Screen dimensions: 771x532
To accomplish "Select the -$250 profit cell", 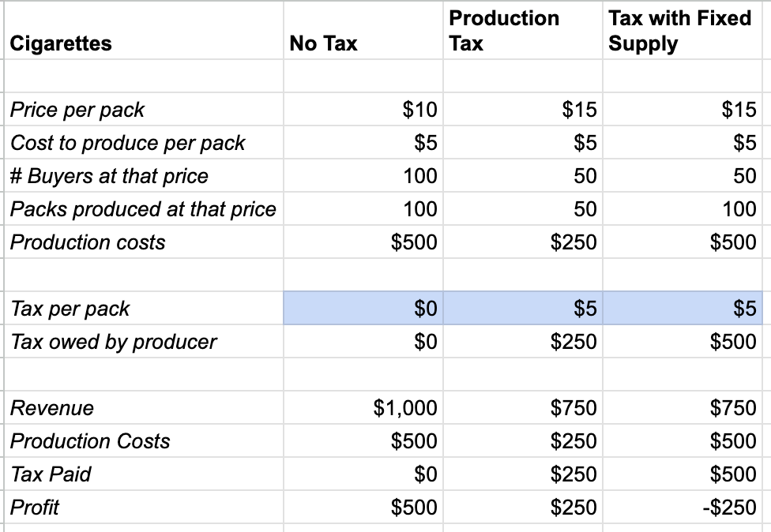I will point(683,507).
